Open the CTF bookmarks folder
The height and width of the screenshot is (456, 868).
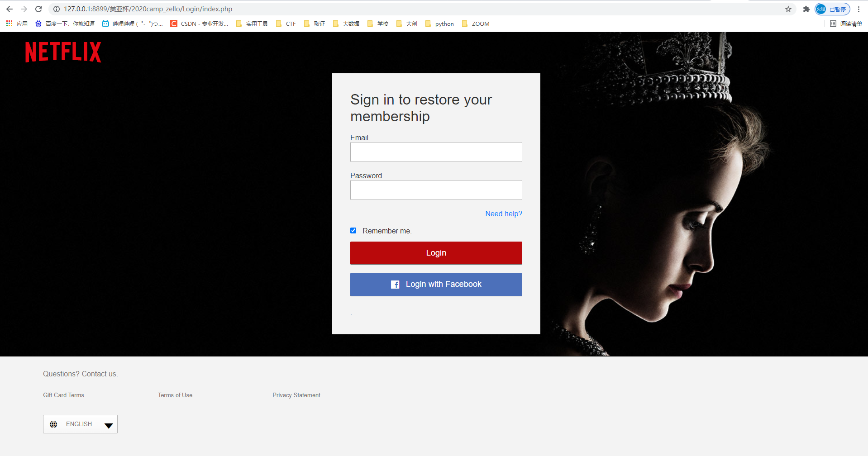coord(286,24)
